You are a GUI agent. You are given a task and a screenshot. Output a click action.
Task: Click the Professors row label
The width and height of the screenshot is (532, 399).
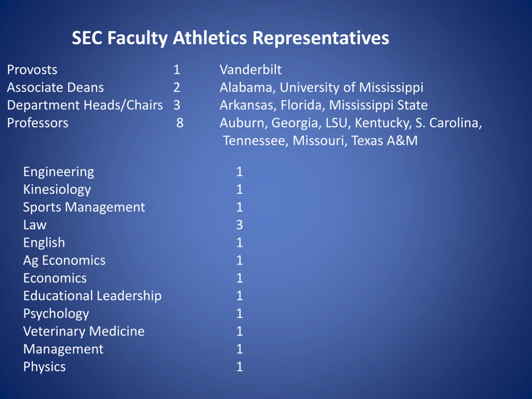38,123
